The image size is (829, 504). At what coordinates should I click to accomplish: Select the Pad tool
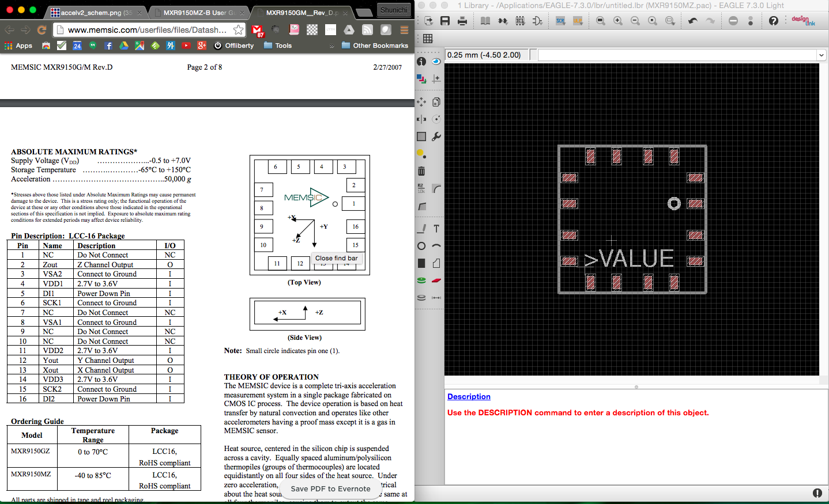(x=421, y=281)
